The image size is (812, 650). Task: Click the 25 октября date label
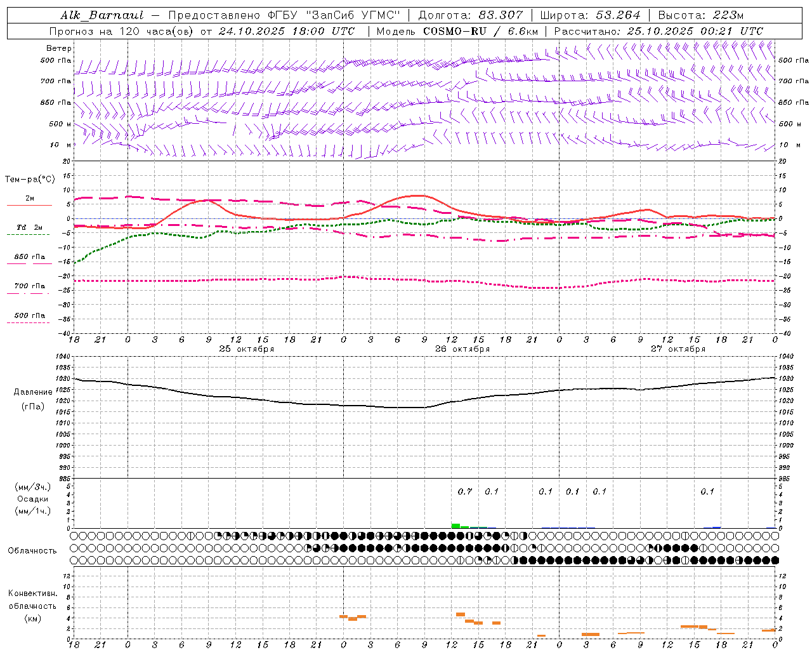click(x=247, y=349)
